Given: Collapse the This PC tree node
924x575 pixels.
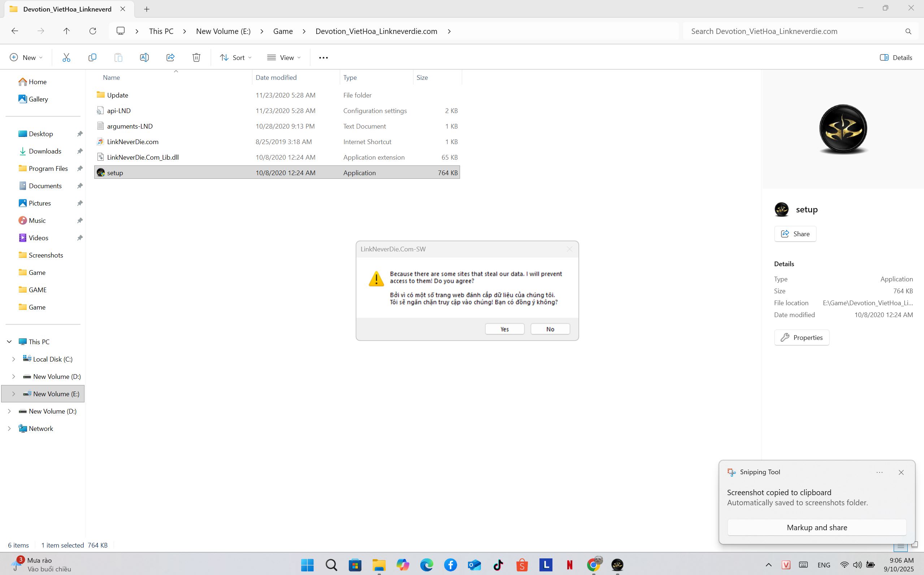Looking at the screenshot, I should pyautogui.click(x=9, y=342).
